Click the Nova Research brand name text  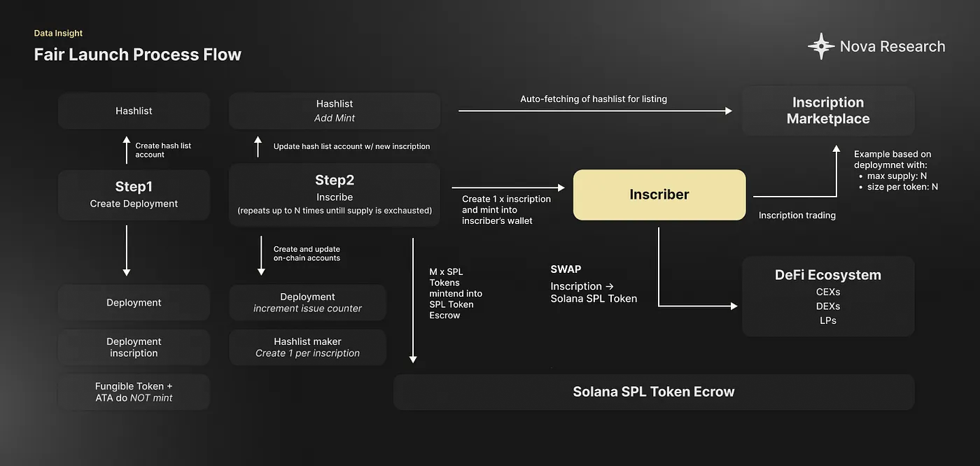tap(892, 47)
